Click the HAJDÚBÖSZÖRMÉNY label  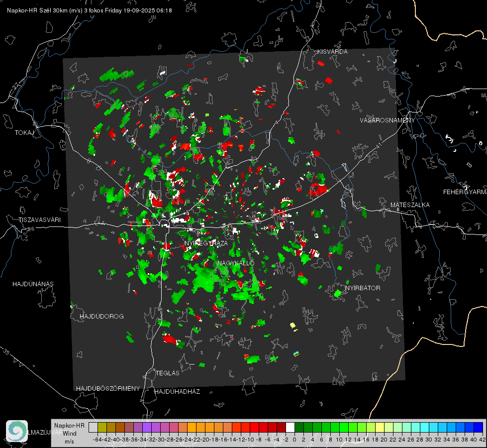[108, 389]
